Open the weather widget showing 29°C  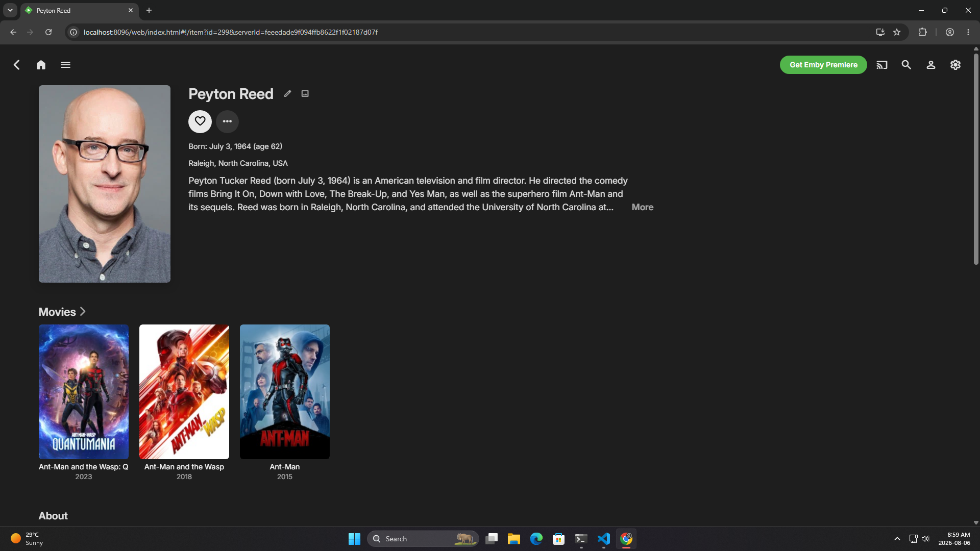(x=28, y=539)
